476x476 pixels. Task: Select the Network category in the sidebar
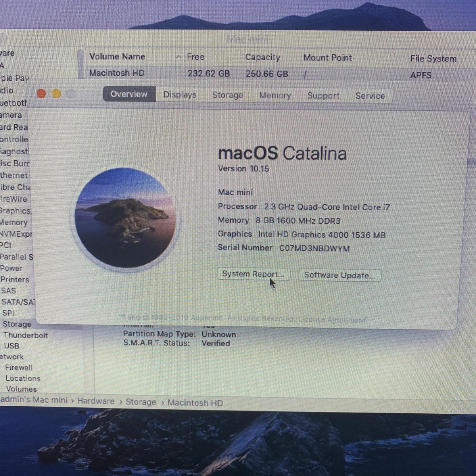(12, 357)
